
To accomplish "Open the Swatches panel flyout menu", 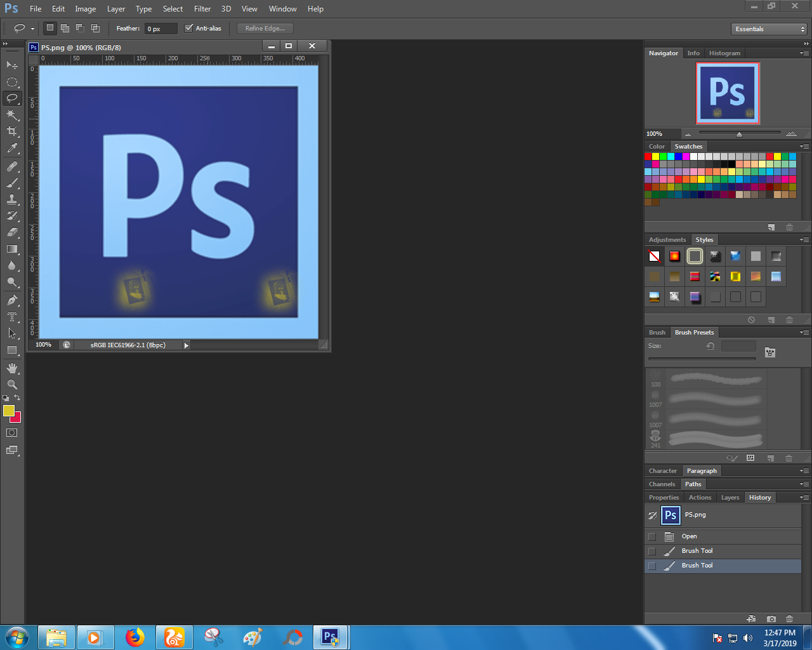I will 804,147.
